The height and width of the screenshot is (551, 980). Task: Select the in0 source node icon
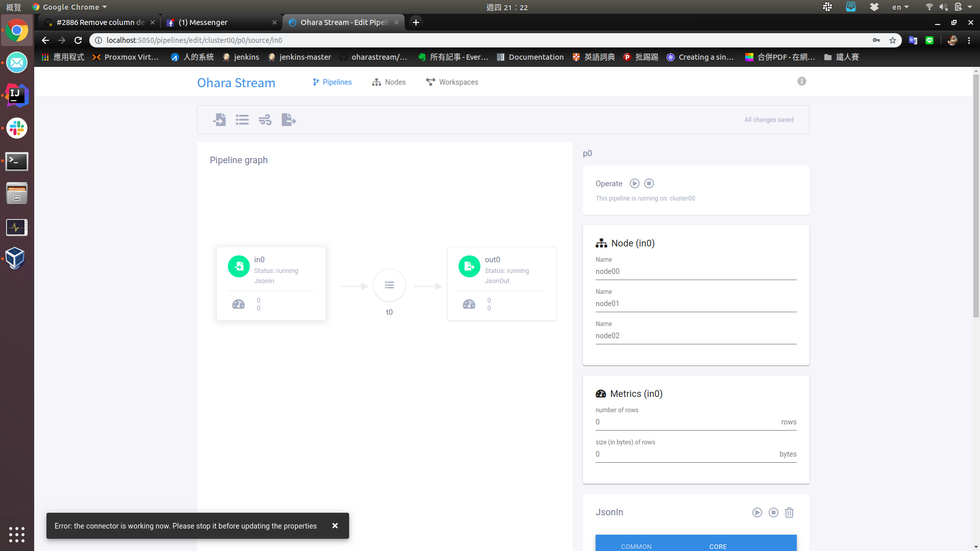coord(238,266)
